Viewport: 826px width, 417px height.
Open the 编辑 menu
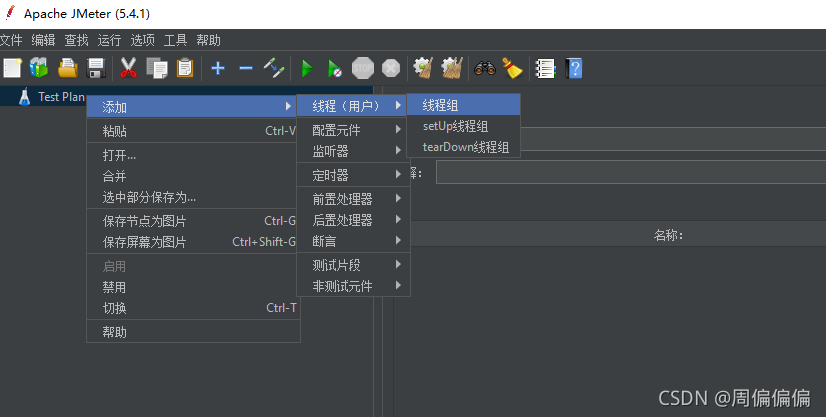[43, 40]
